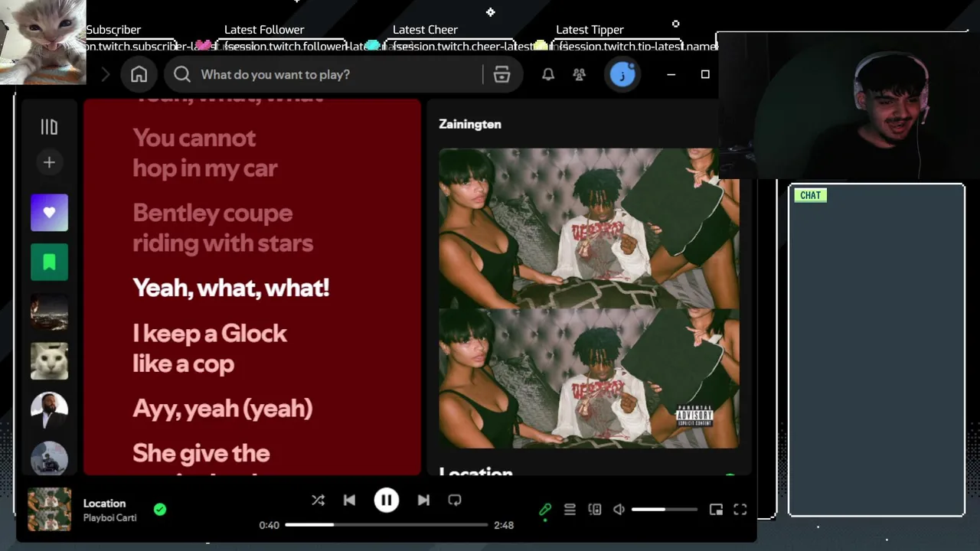Seek within the song progress bar
This screenshot has width=980, height=551.
[x=387, y=525]
